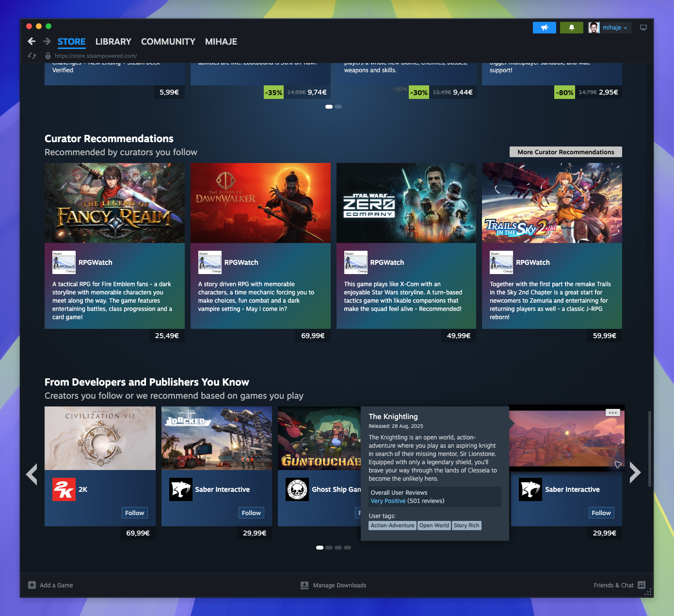Image resolution: width=674 pixels, height=616 pixels.
Task: Click the 2K publisher logo
Action: (x=64, y=489)
